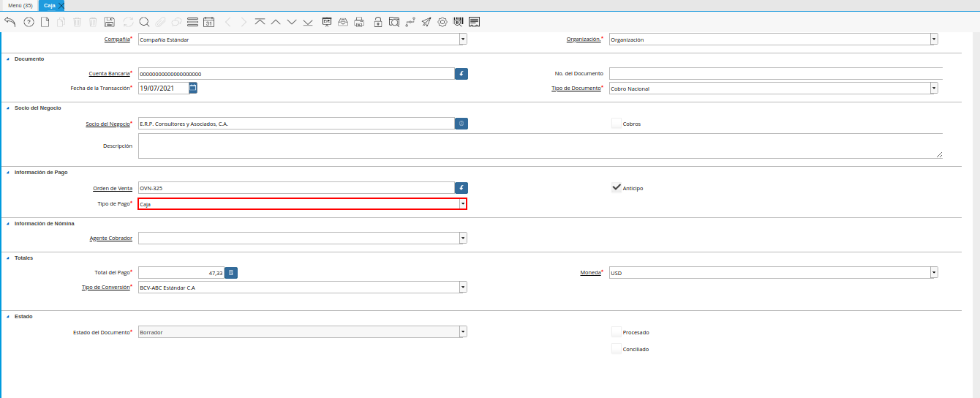Collapse the Información de Pago section

coord(8,173)
